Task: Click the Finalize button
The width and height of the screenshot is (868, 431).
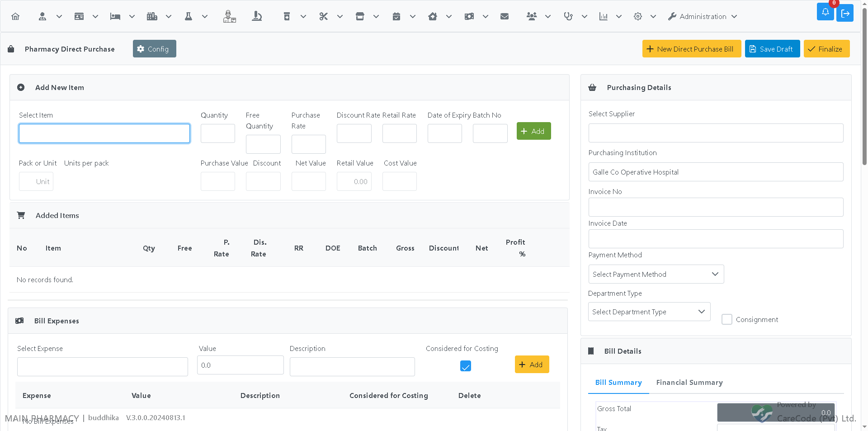Action: [826, 49]
